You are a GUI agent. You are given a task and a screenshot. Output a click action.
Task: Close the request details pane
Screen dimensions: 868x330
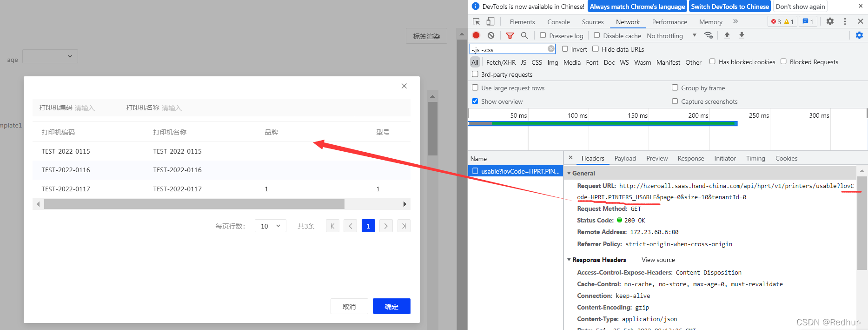click(x=570, y=158)
